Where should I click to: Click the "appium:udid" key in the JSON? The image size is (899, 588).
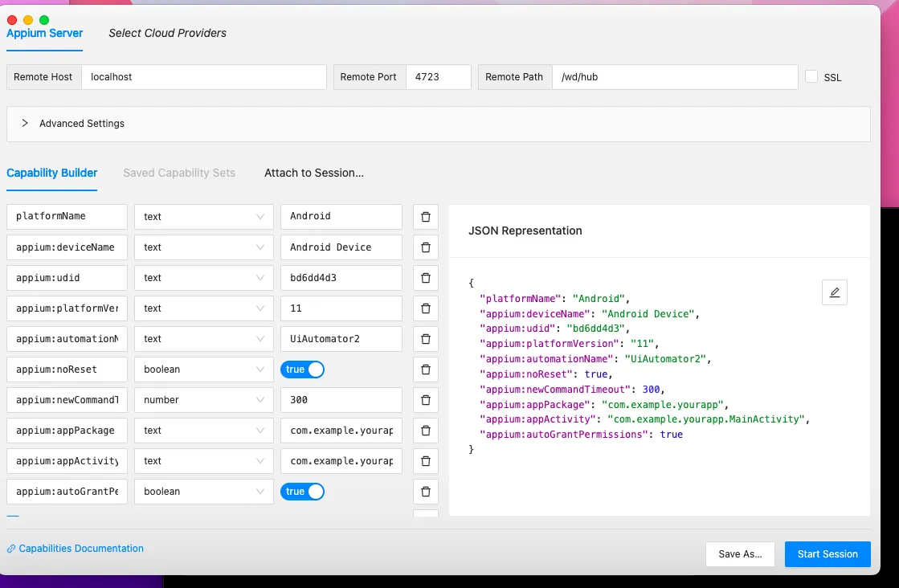(517, 329)
